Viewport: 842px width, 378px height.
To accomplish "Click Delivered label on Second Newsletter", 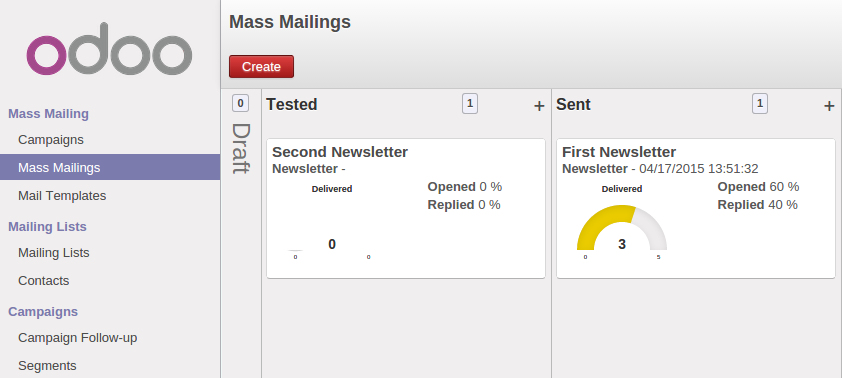I will click(332, 189).
